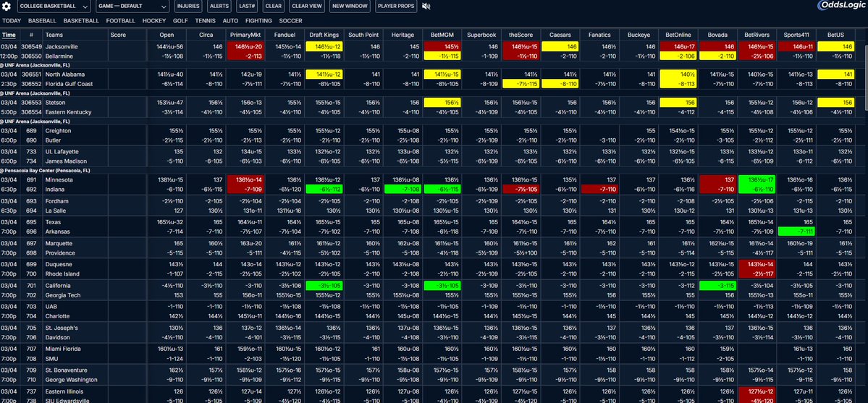
Task: Select the Arkansas team name
Action: pyautogui.click(x=58, y=232)
